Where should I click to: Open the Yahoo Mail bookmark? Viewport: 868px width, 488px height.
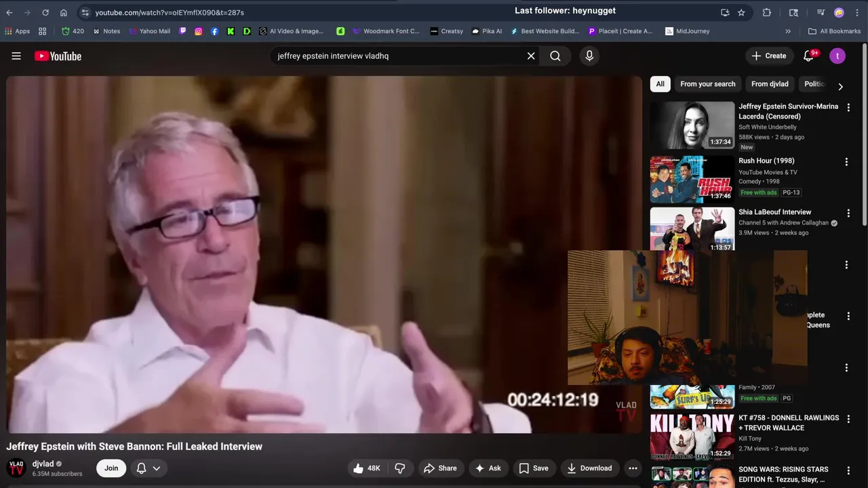coord(149,31)
